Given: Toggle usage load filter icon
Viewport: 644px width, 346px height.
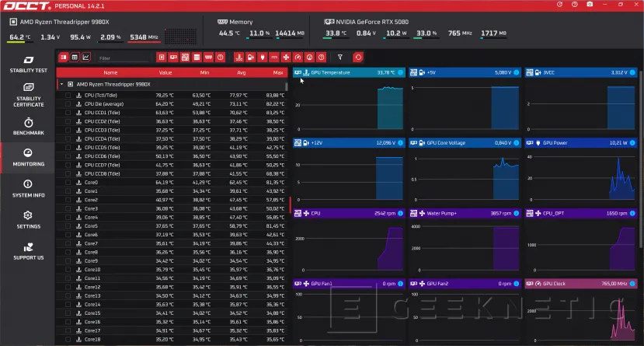Looking at the screenshot, I should coord(310,57).
